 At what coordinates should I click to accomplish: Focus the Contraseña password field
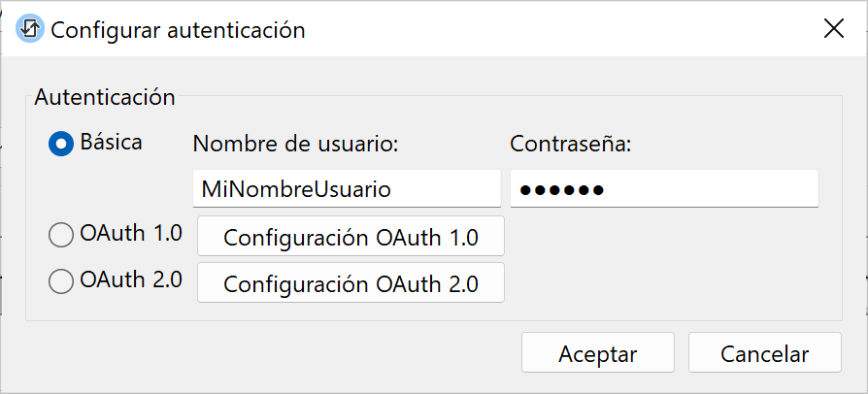[x=664, y=188]
